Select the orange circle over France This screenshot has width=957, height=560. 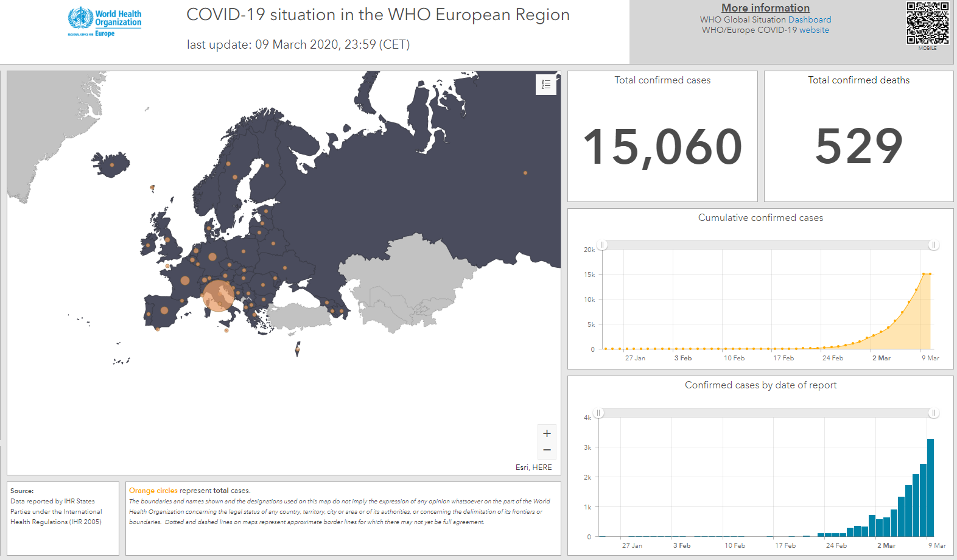(185, 281)
